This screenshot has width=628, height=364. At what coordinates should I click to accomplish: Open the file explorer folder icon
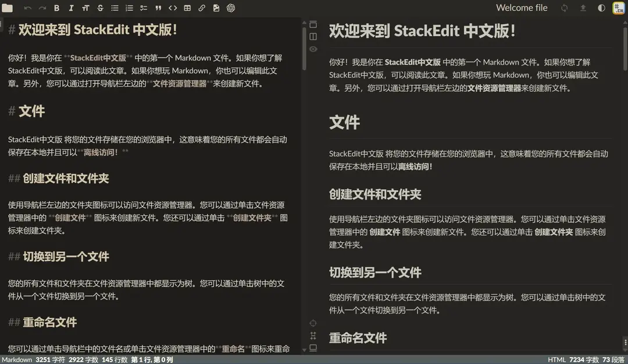[8, 8]
